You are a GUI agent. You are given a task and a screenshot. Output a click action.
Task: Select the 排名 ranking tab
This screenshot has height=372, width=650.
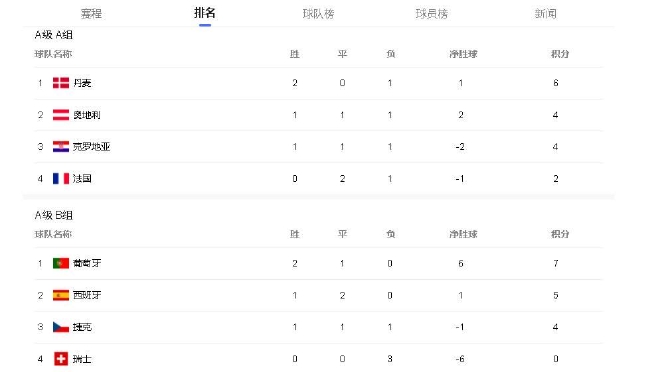(205, 13)
